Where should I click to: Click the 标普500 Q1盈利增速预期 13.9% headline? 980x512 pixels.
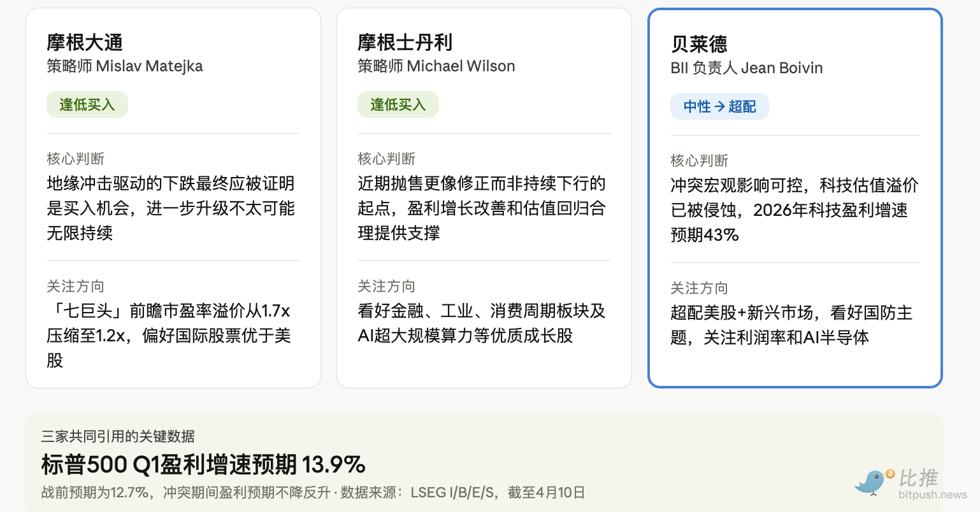203,464
